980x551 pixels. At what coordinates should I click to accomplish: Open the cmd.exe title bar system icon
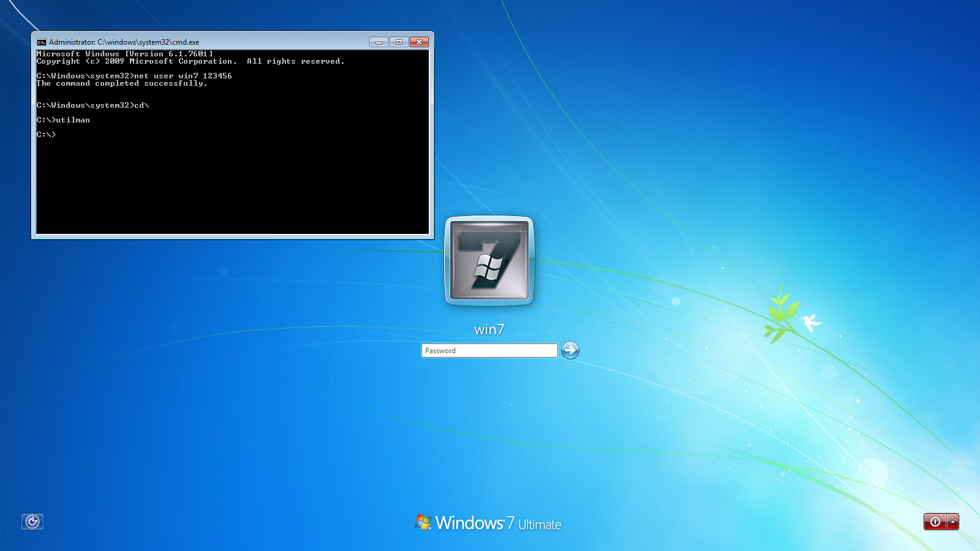point(42,42)
